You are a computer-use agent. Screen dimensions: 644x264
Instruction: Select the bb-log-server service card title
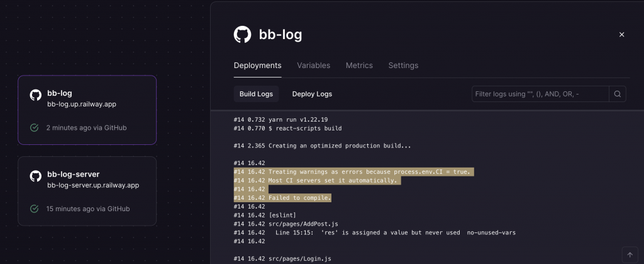tap(73, 175)
